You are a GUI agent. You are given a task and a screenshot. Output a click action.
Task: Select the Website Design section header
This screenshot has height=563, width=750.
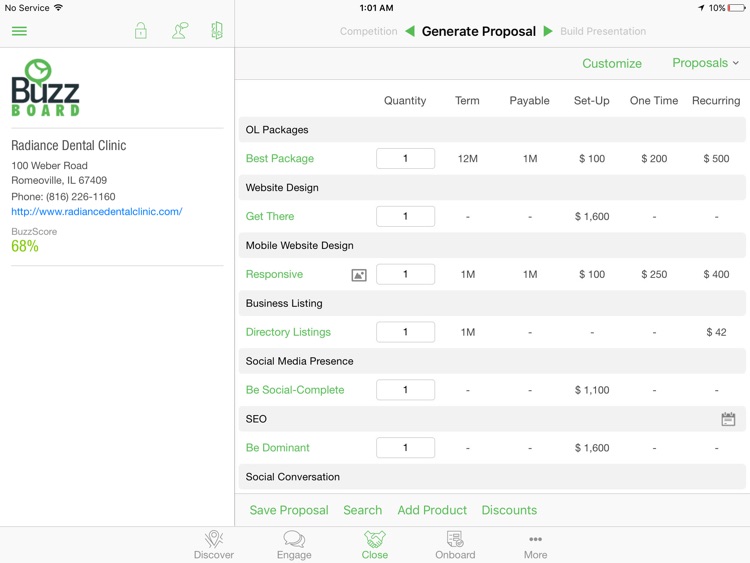click(x=492, y=188)
